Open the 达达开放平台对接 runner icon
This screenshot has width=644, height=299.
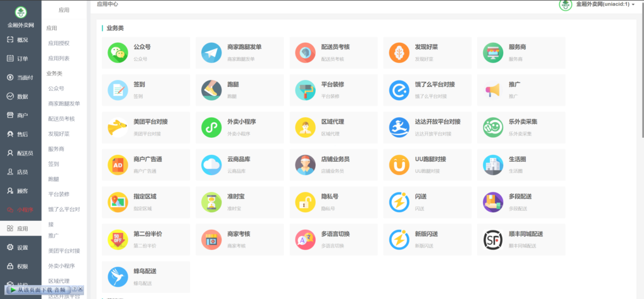[399, 128]
